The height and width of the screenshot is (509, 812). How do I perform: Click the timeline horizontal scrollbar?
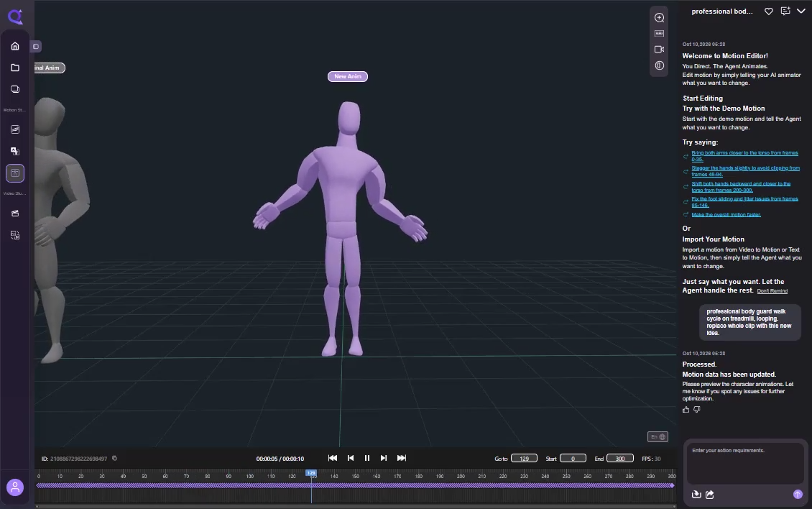coord(355,506)
